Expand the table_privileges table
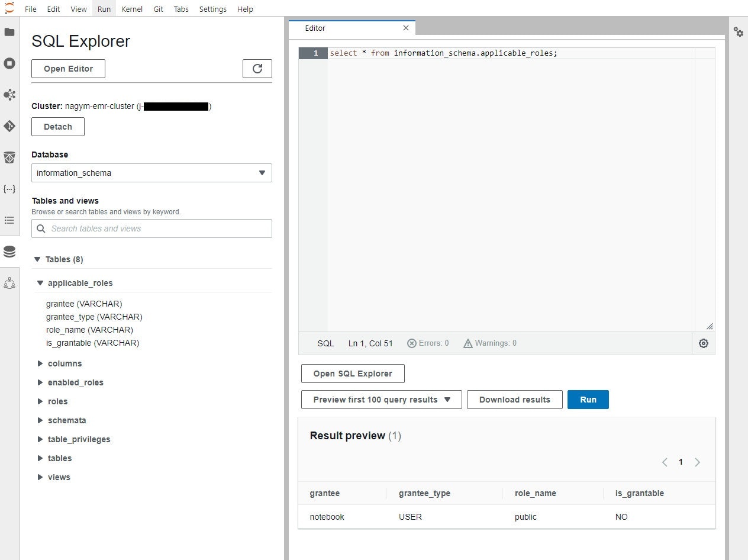 [40, 439]
